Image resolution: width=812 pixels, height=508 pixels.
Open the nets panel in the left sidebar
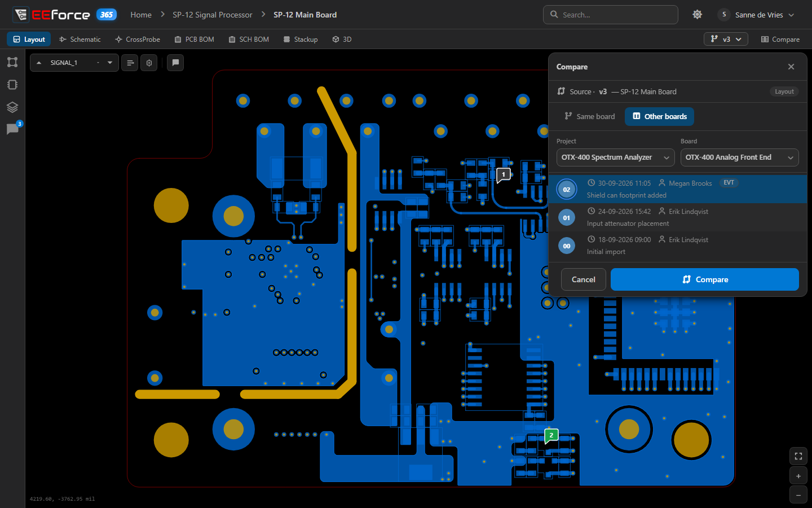[x=12, y=62]
